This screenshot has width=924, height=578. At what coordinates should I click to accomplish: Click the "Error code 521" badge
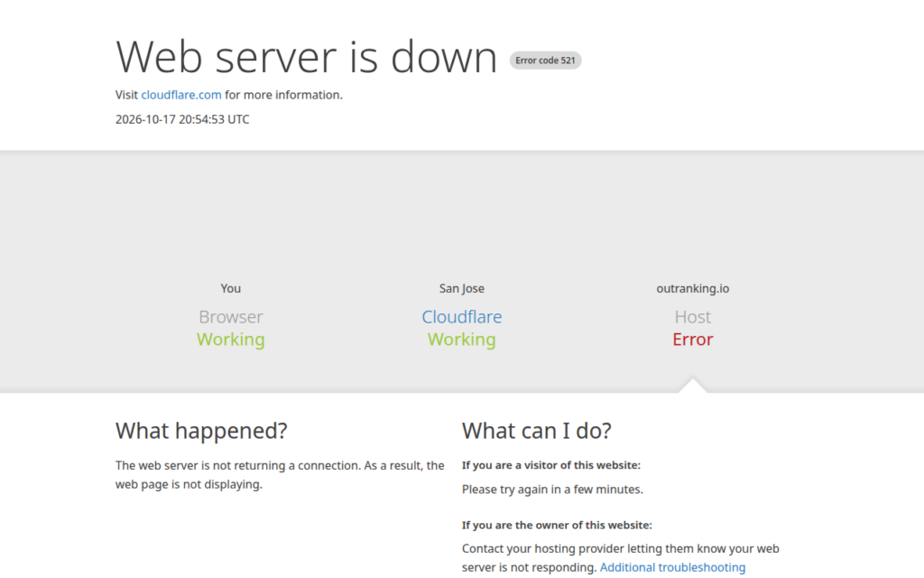(545, 61)
